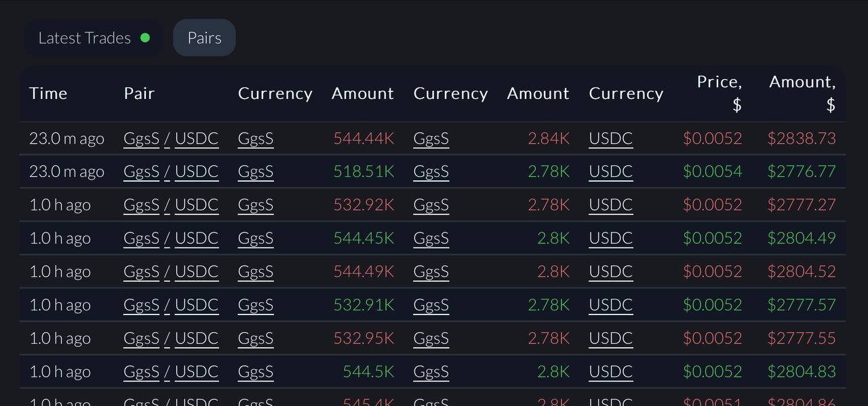Click USDC currency link in the $2776.77 row
Screen dimensions: 868x406
click(610, 172)
